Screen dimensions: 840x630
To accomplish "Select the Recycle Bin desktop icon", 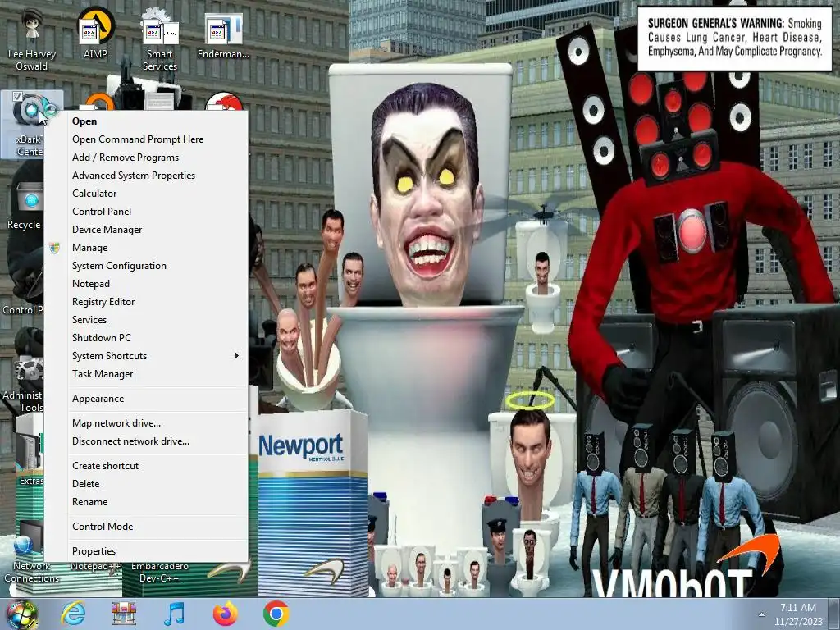I will pos(24,206).
